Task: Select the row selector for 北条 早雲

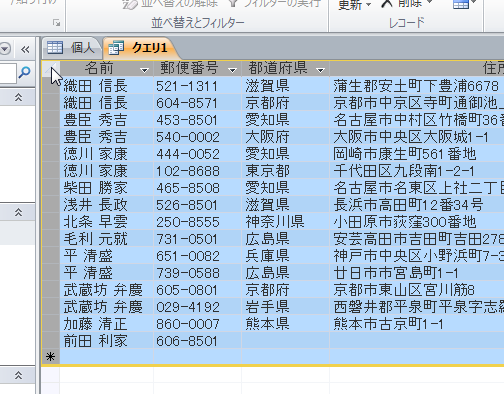Action: (51, 222)
